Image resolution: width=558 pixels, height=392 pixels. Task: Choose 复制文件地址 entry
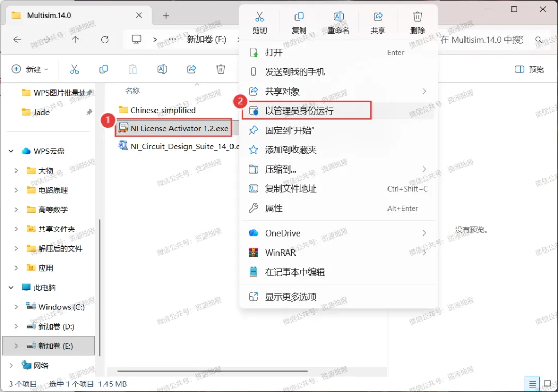pos(338,189)
